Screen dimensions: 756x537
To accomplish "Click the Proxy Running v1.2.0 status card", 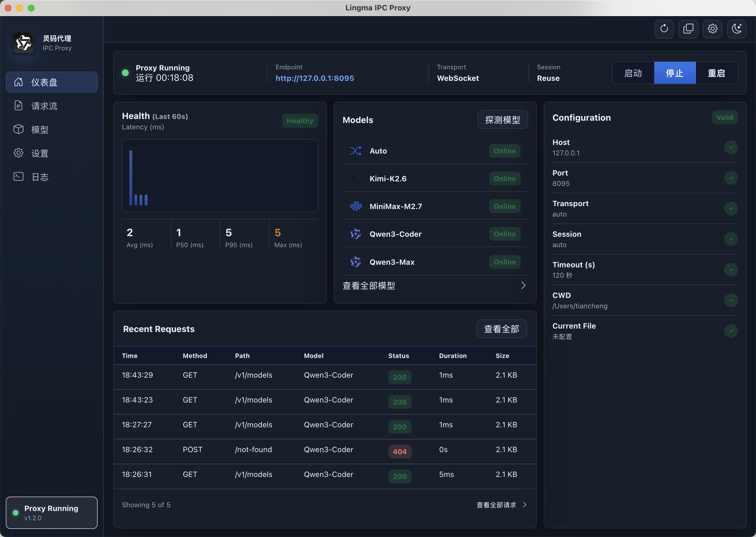I will point(52,512).
